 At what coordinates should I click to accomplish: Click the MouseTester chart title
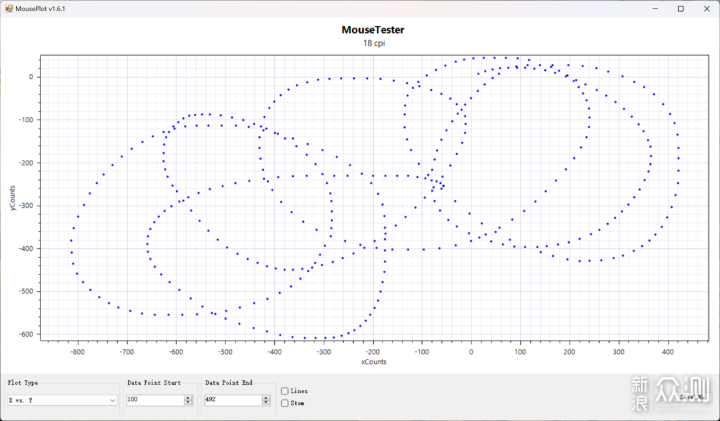click(373, 30)
